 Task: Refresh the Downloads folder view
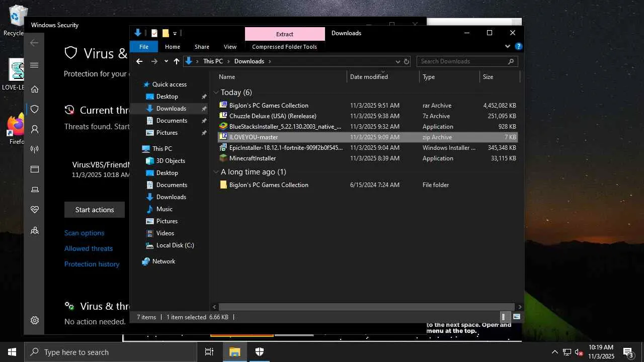(407, 61)
